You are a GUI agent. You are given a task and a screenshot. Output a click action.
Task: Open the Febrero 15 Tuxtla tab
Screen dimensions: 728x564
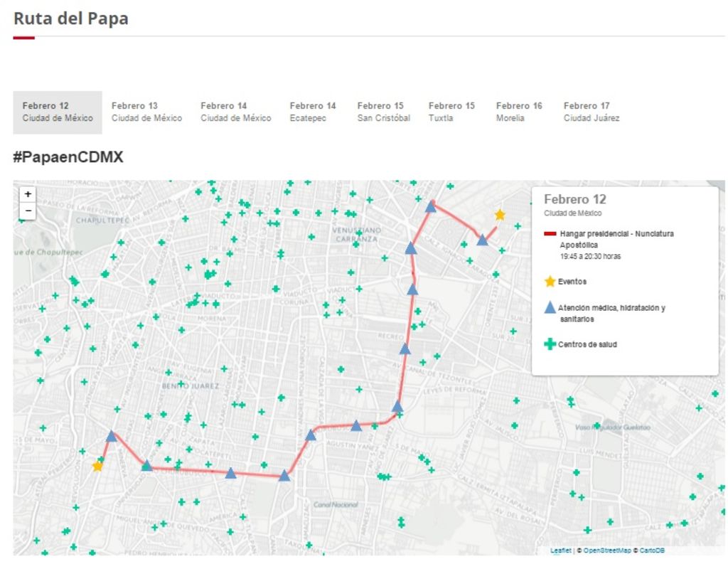tap(451, 112)
